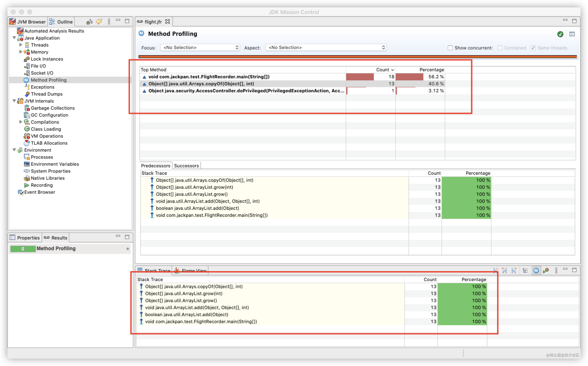Open the Outline view menu via vertical dots icon

[109, 21]
